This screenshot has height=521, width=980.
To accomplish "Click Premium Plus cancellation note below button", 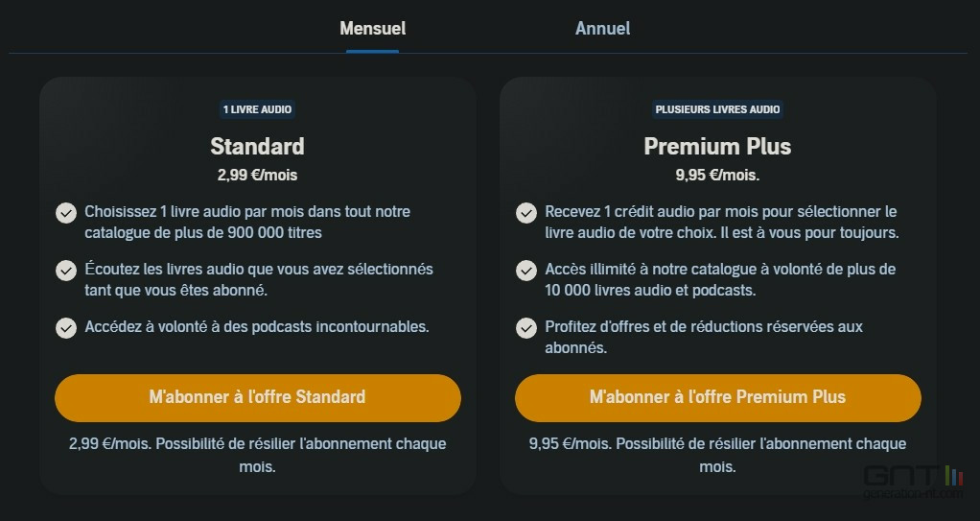I will point(717,456).
